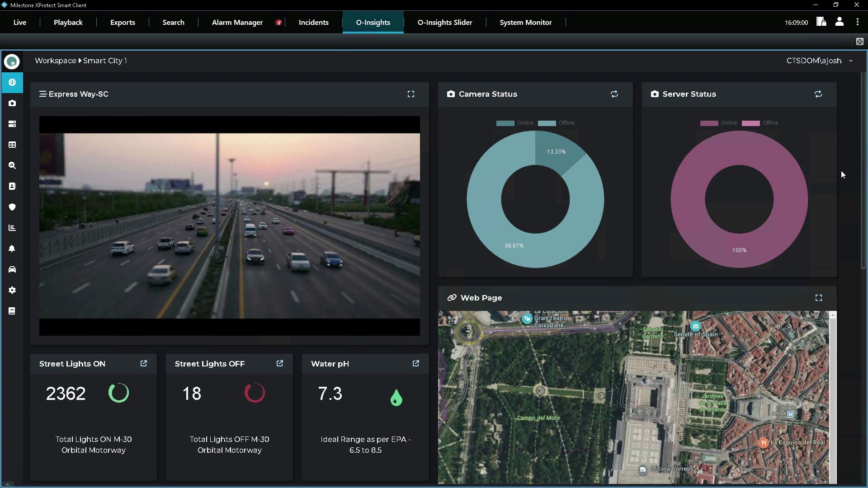Click the dashboard vertical scrollbar
The image size is (868, 488).
click(x=864, y=172)
